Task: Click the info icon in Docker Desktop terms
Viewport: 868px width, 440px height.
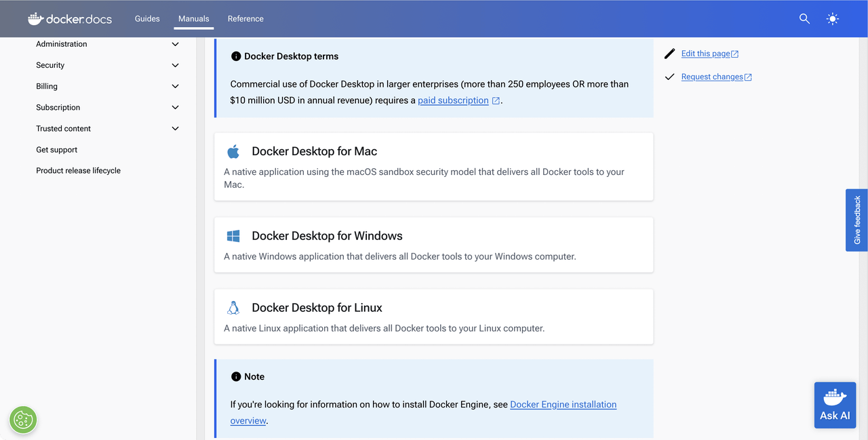Action: pyautogui.click(x=236, y=56)
